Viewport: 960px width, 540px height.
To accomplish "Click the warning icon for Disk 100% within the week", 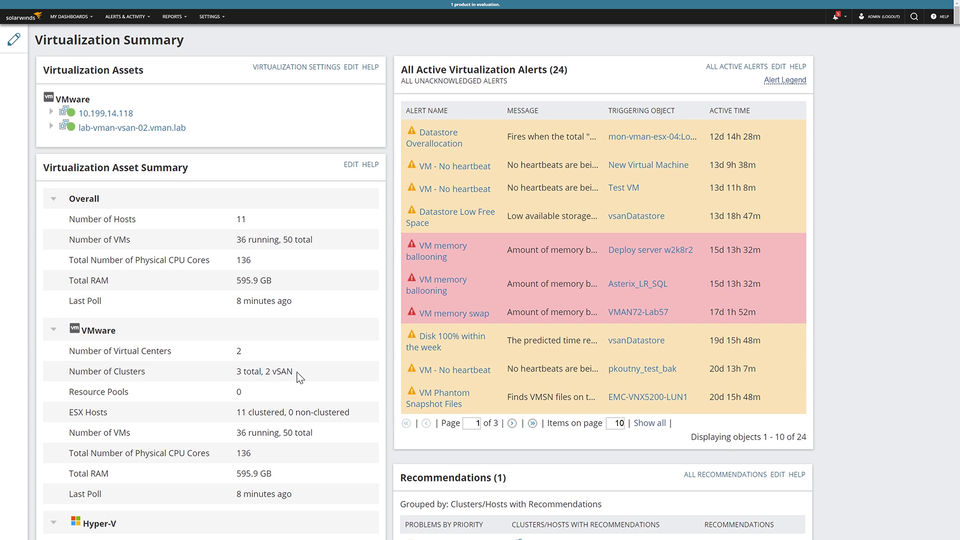I will point(411,335).
